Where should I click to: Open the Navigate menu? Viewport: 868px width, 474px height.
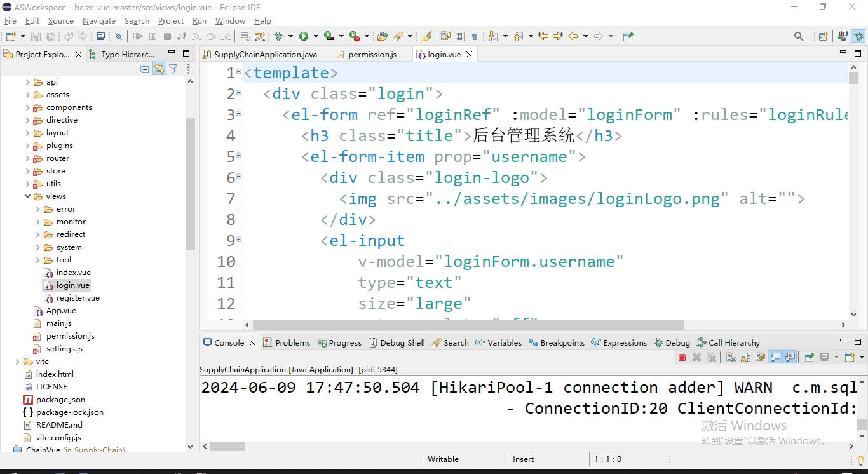(x=99, y=21)
